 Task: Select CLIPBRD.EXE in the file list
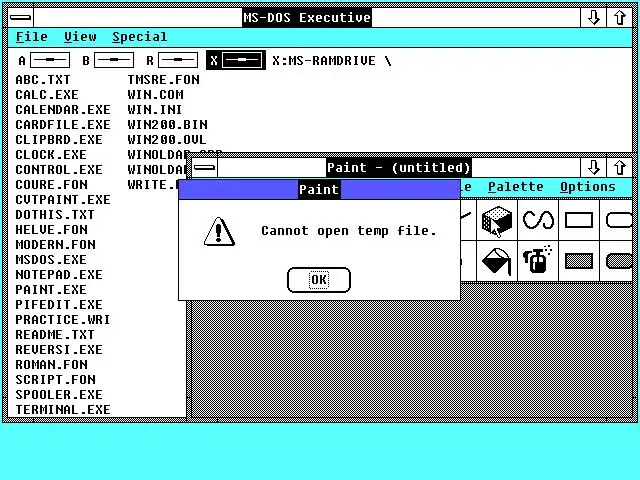[59, 140]
